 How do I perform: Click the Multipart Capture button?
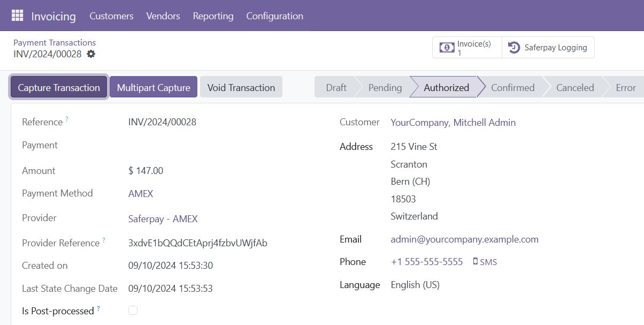tap(154, 87)
